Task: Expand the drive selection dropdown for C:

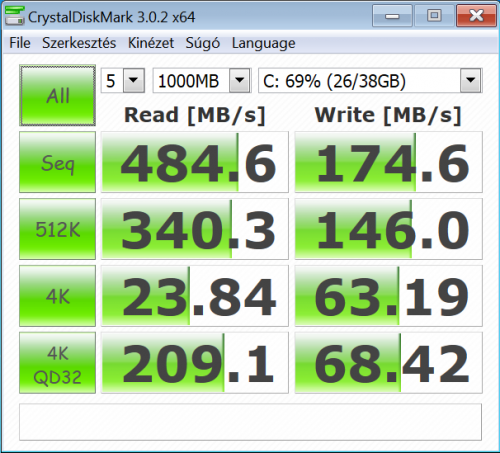Action: [471, 80]
